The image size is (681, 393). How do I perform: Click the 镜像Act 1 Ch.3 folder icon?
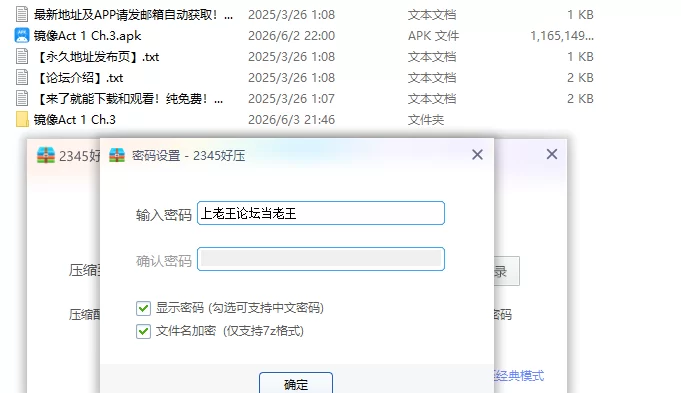coord(22,119)
